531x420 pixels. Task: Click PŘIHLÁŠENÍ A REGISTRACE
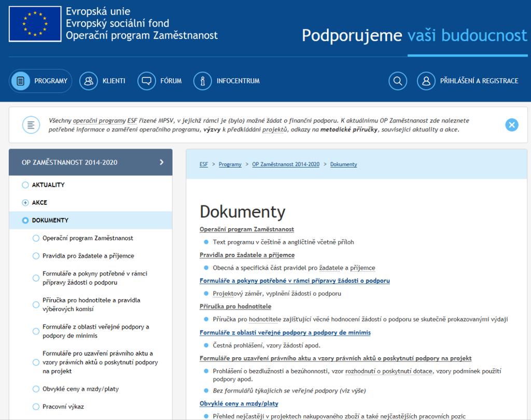click(479, 81)
